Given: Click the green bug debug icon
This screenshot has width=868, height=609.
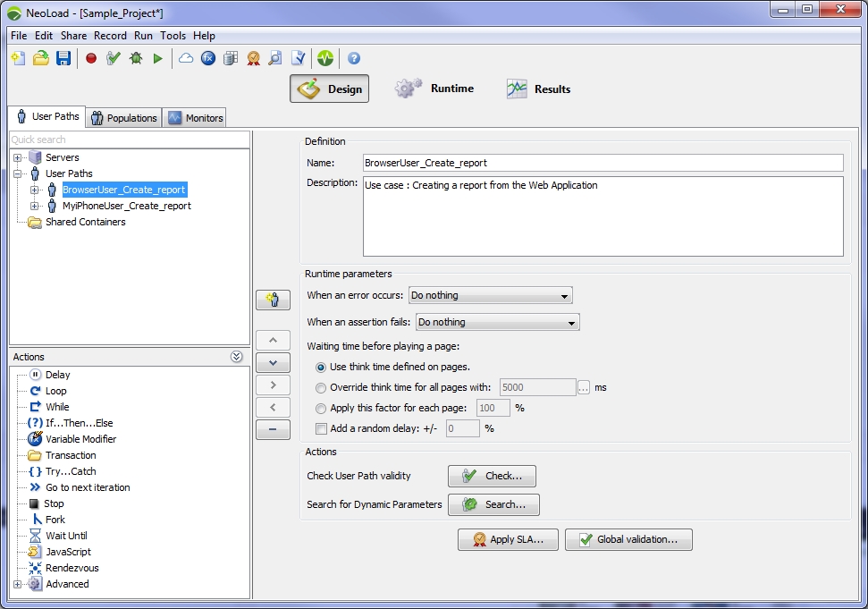Looking at the screenshot, I should coord(136,58).
